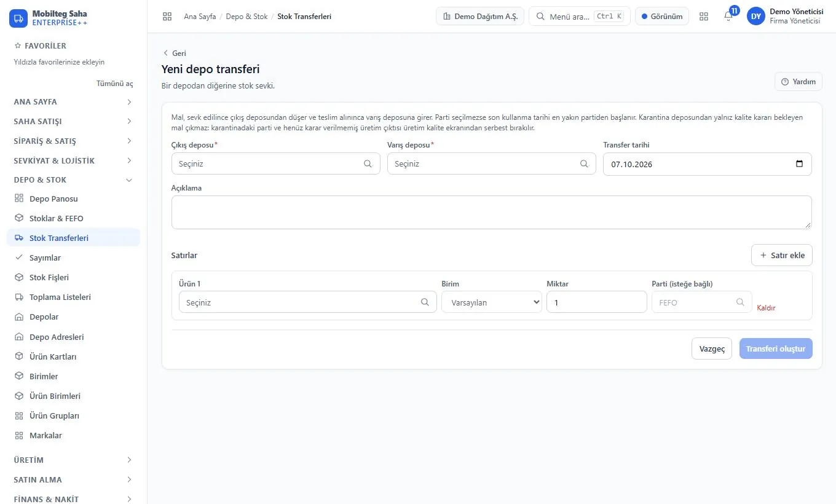Image resolution: width=836 pixels, height=504 pixels.
Task: Click the search icon in Ürün 1 field
Action: point(425,302)
